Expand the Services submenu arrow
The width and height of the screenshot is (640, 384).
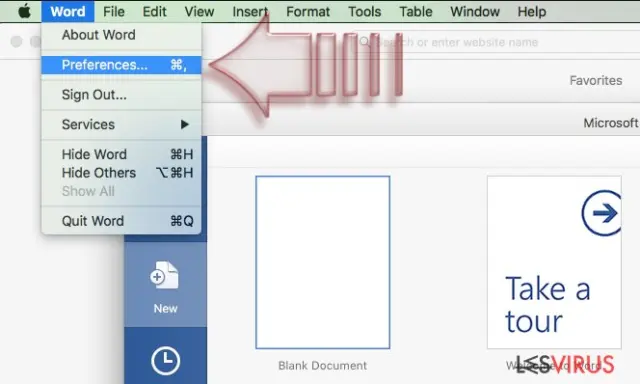185,124
